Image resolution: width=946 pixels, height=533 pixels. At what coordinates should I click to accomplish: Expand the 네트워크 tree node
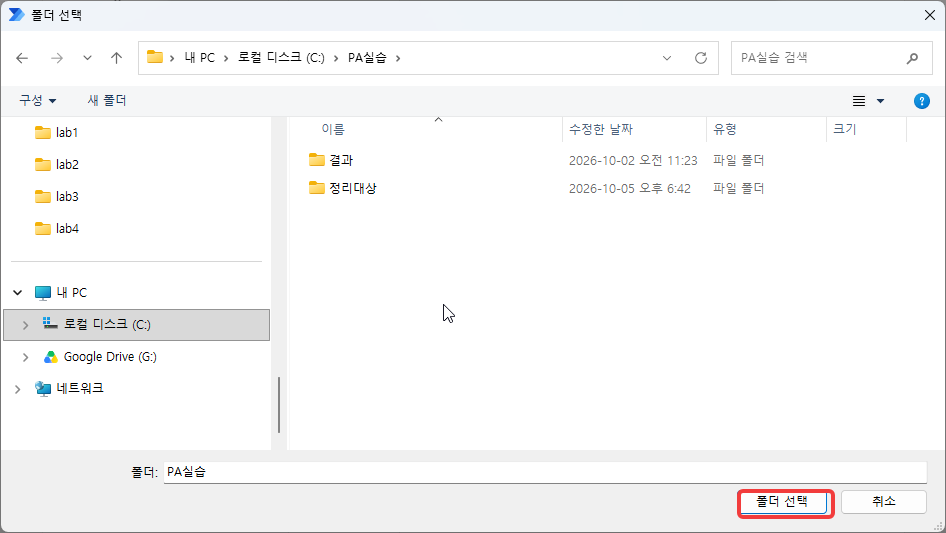(x=17, y=389)
